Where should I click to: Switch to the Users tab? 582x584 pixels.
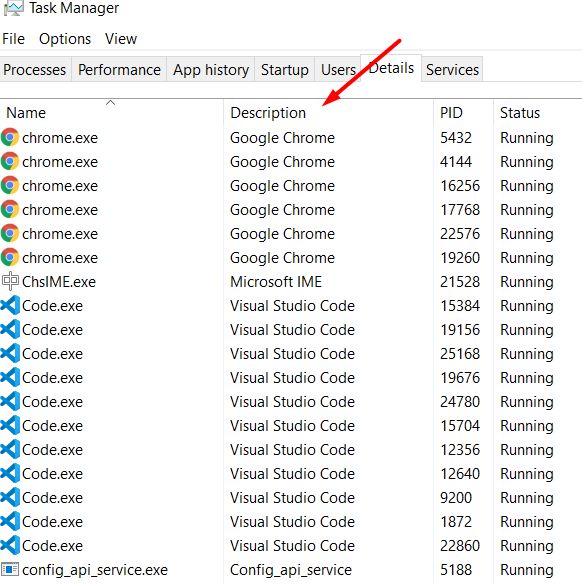coord(338,70)
